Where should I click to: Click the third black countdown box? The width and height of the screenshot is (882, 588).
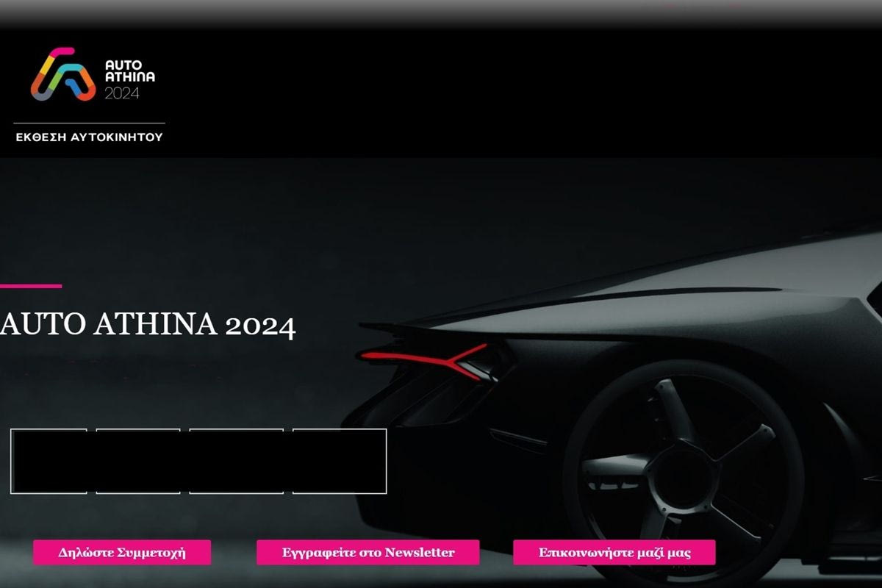[237, 461]
